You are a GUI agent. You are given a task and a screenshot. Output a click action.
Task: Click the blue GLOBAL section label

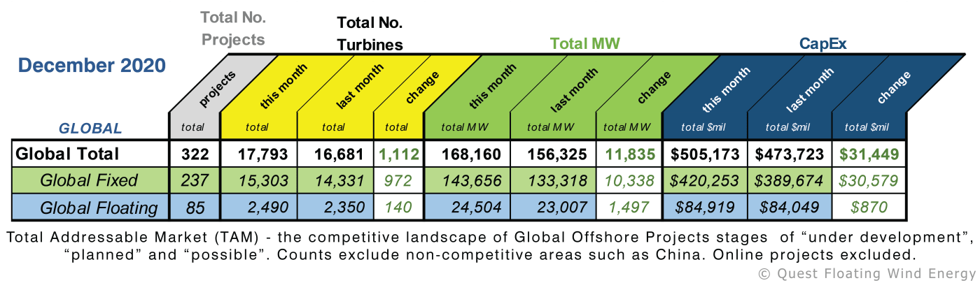pyautogui.click(x=90, y=129)
